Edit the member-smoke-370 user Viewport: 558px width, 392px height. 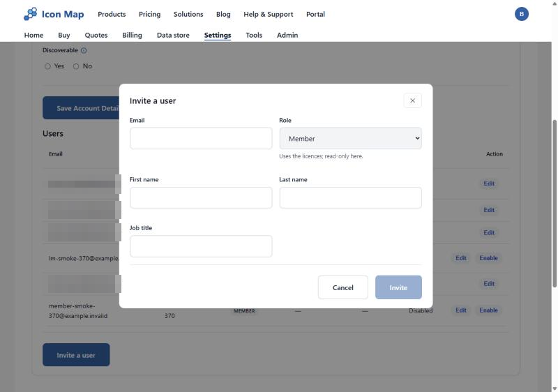(x=461, y=310)
